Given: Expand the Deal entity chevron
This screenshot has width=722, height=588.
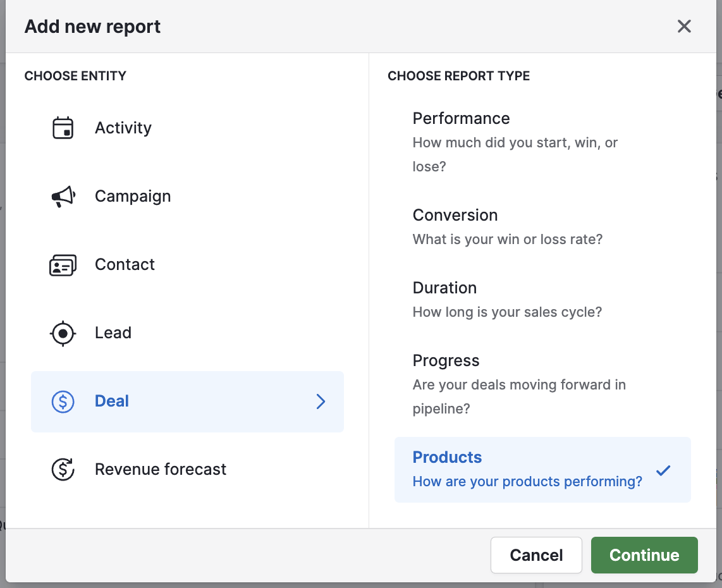Looking at the screenshot, I should [x=321, y=401].
